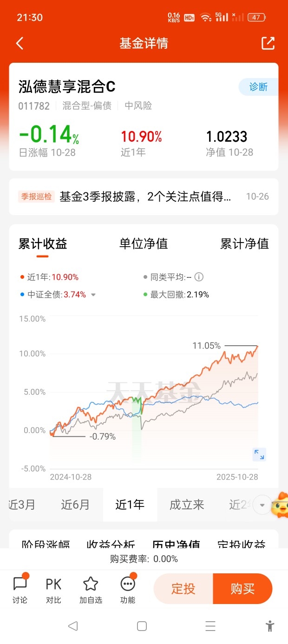Open the 功能 more functions icon

128,589
